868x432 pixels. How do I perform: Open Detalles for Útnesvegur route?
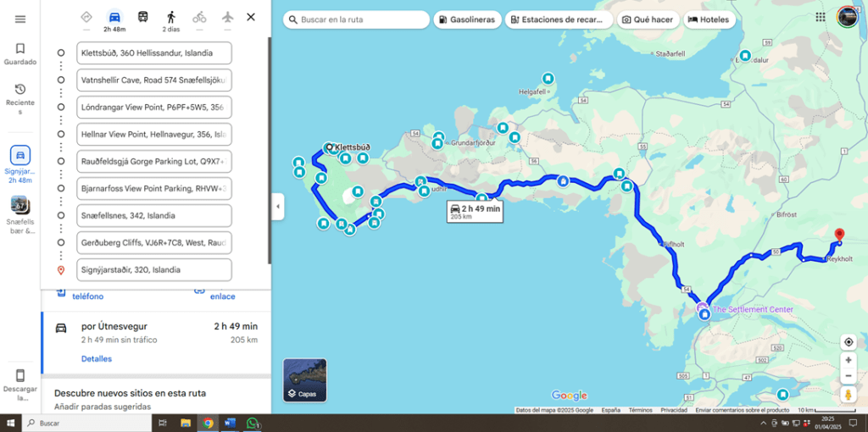click(x=97, y=359)
